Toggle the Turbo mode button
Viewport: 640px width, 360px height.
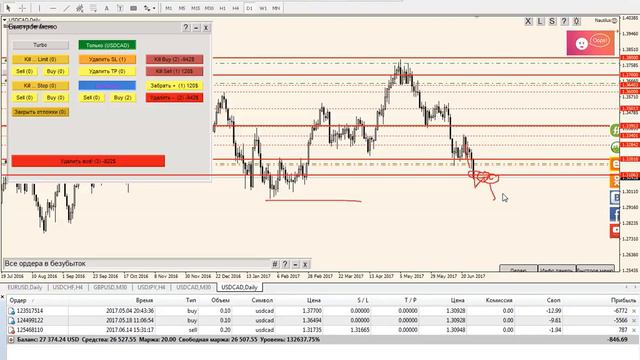point(40,45)
